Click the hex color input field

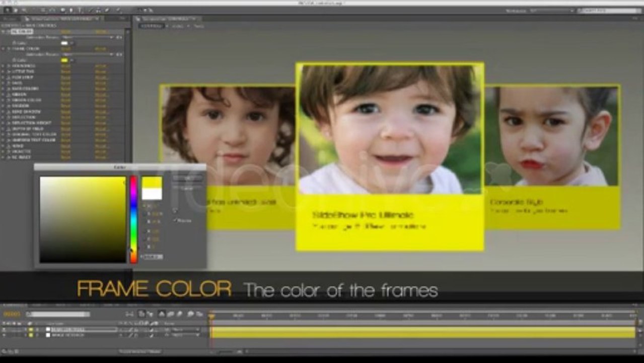(x=152, y=257)
